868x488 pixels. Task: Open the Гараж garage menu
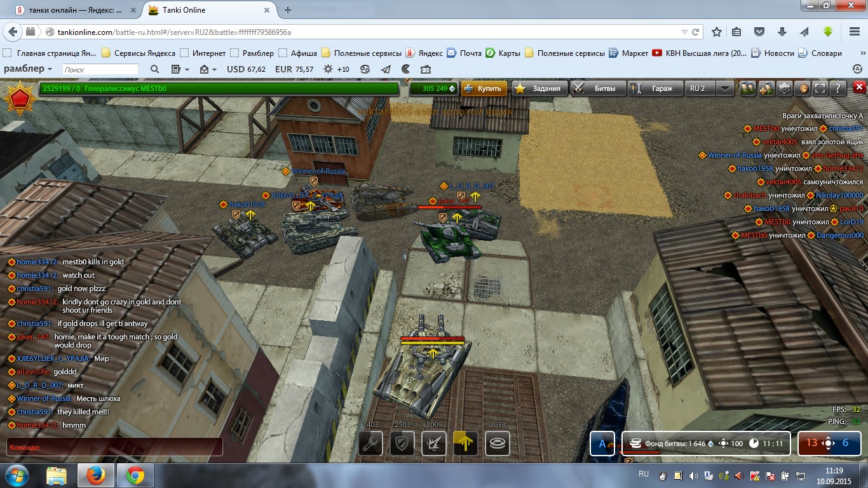coord(655,88)
